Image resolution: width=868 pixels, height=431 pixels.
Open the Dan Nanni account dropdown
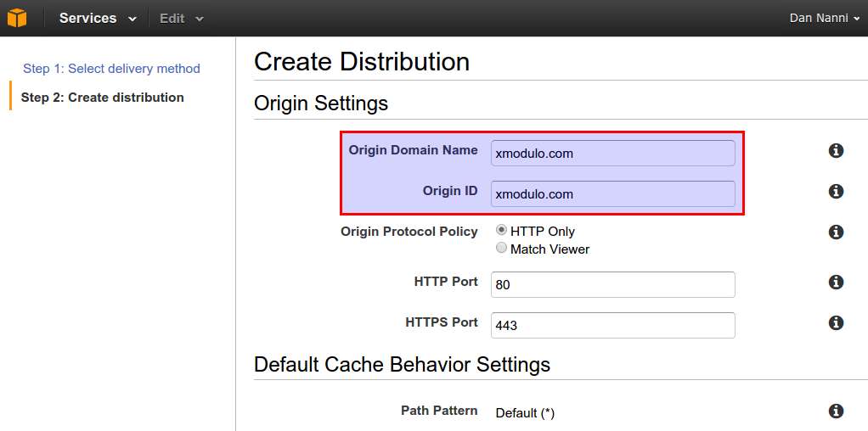coord(825,19)
